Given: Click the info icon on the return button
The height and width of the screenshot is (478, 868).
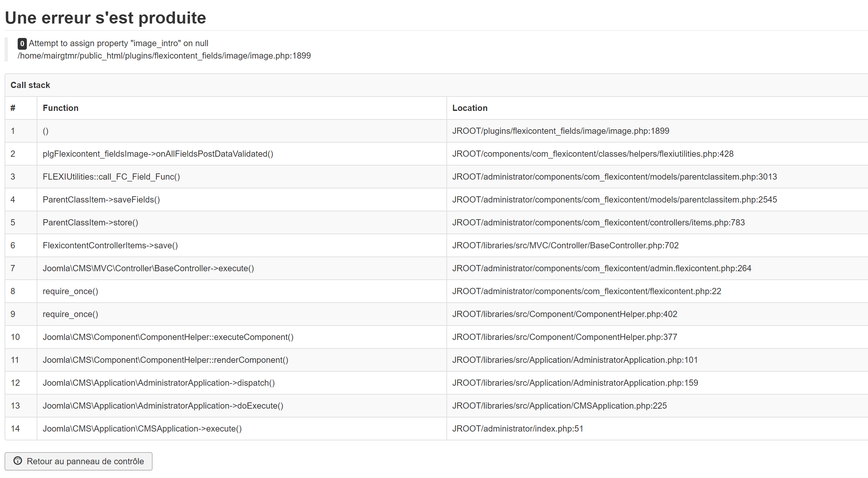Looking at the screenshot, I should click(x=18, y=461).
